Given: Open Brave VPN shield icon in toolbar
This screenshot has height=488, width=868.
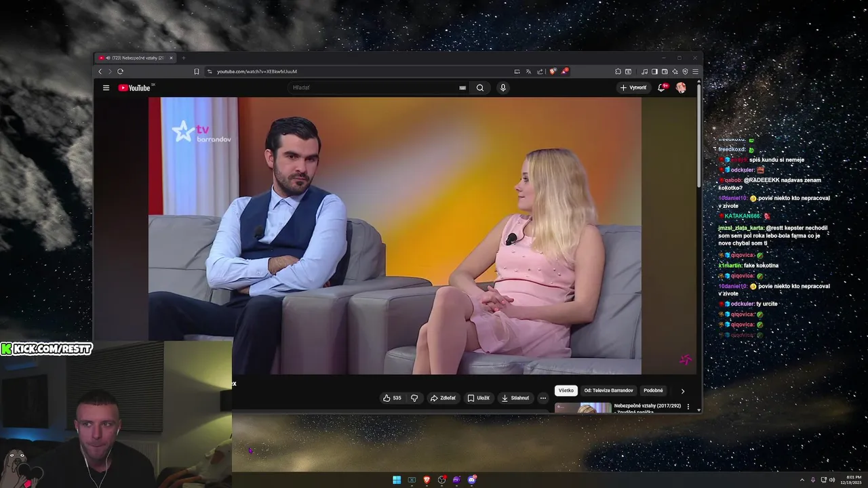Looking at the screenshot, I should [685, 71].
